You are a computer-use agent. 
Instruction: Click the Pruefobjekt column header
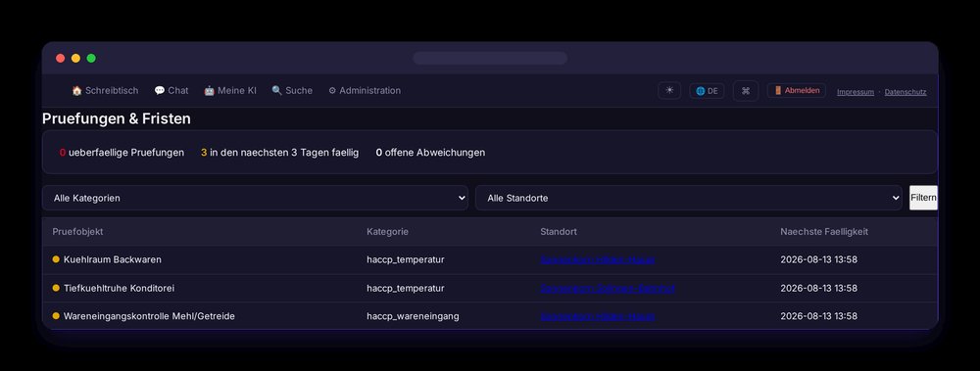point(77,232)
